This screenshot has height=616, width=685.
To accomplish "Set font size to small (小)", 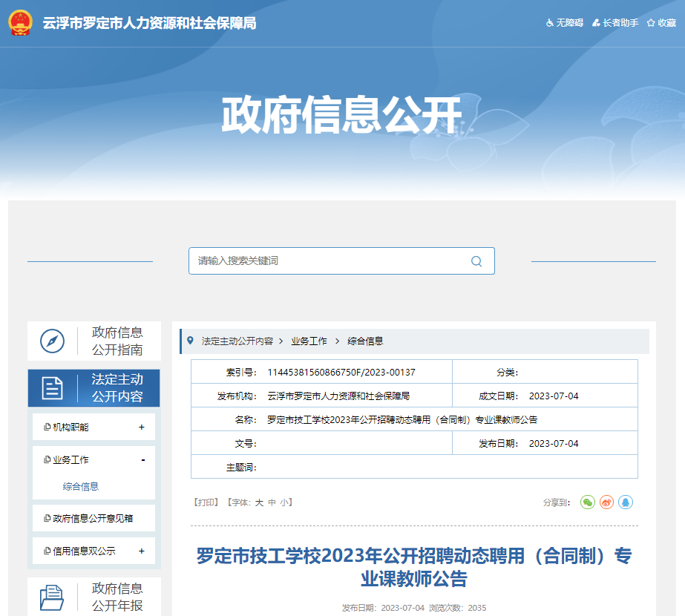I will (283, 502).
